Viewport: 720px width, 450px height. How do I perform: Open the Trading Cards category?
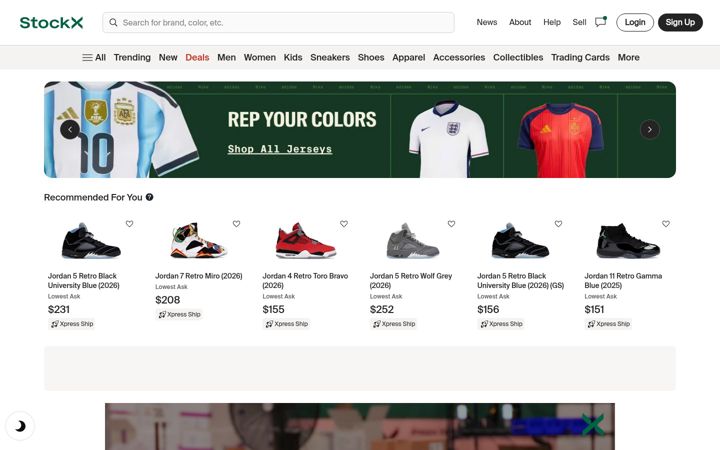point(580,57)
